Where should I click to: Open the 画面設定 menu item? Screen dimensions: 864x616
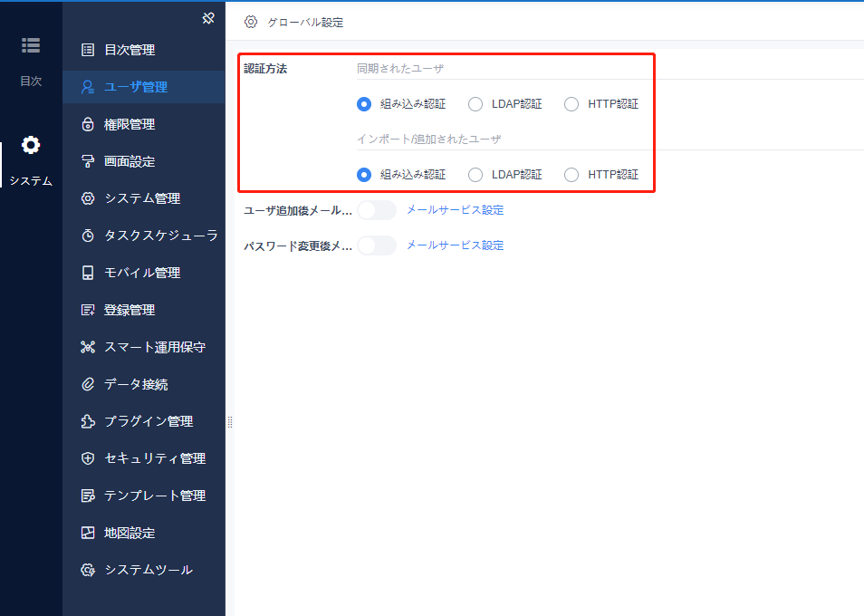(x=144, y=161)
